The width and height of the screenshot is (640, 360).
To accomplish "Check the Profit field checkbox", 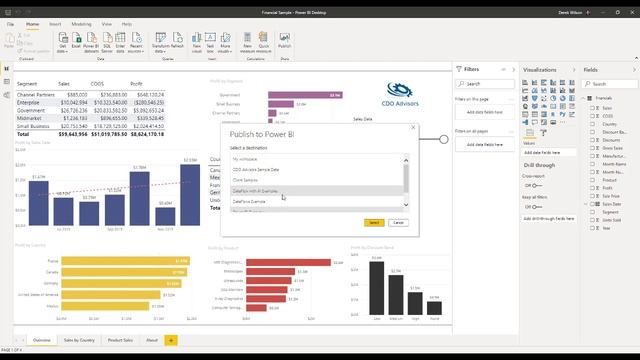I will click(592, 188).
